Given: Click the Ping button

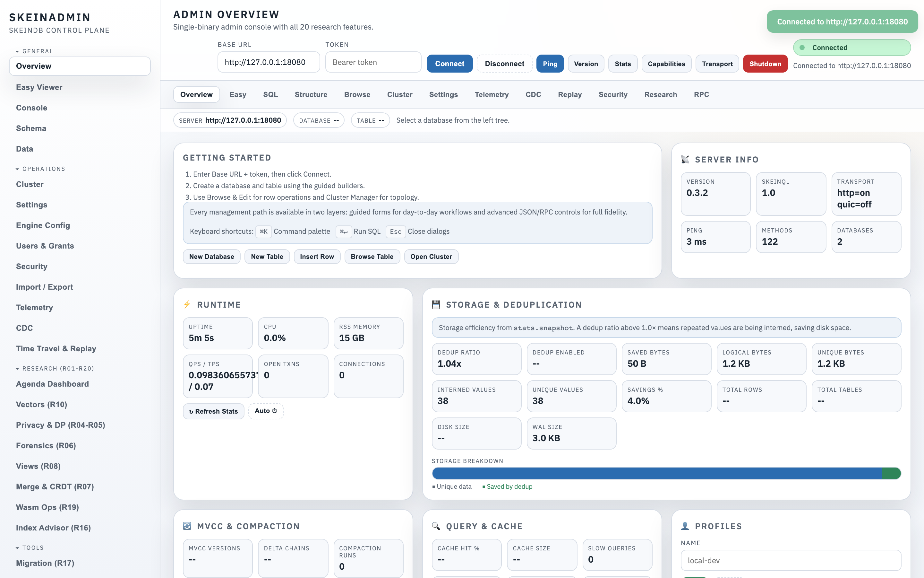Looking at the screenshot, I should click(550, 64).
